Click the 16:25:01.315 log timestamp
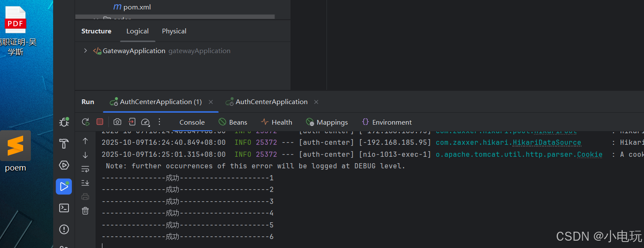The height and width of the screenshot is (248, 644). tap(164, 155)
